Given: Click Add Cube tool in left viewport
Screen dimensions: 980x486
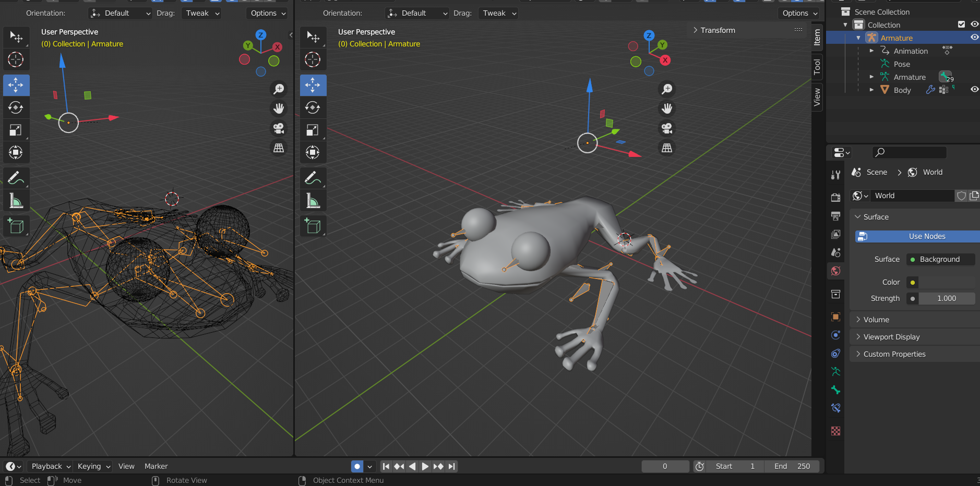Looking at the screenshot, I should click(x=16, y=226).
